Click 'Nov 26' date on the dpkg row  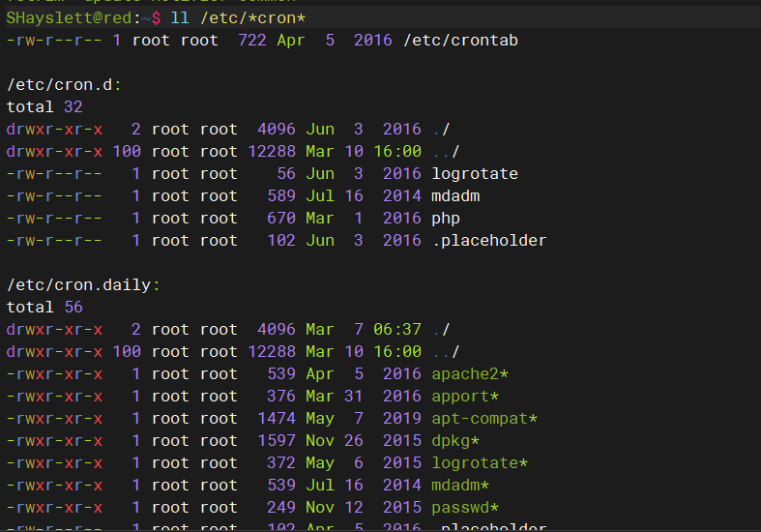click(x=335, y=441)
